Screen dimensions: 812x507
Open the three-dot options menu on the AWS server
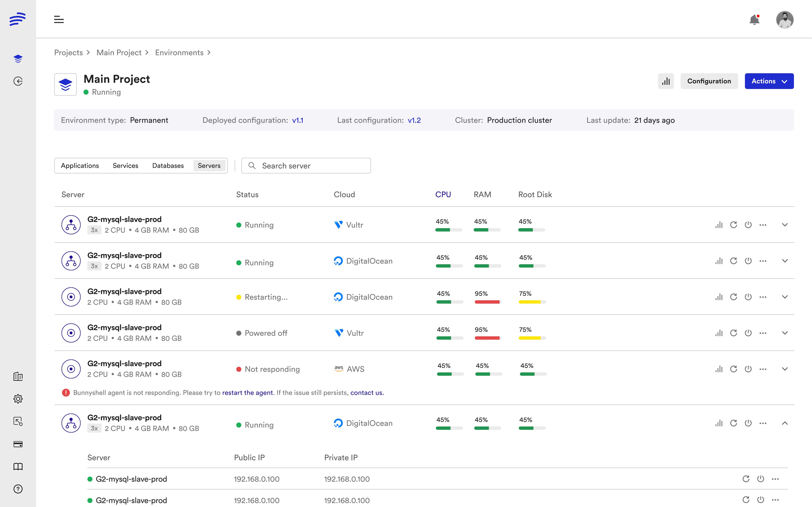(763, 369)
